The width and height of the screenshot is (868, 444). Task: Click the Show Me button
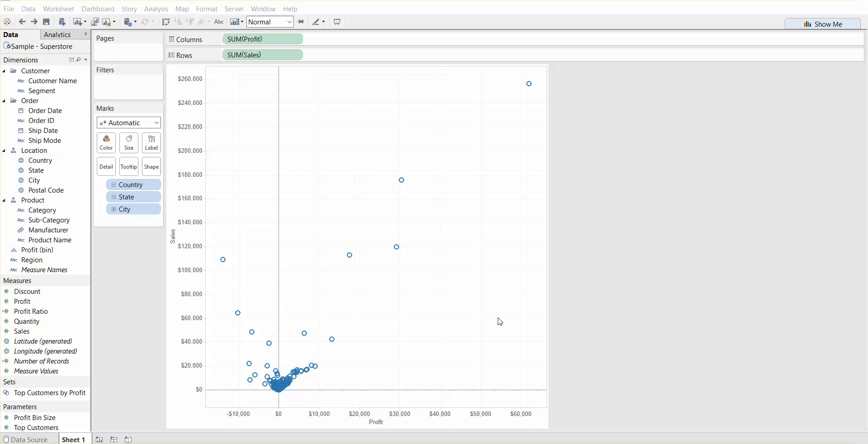tap(823, 24)
